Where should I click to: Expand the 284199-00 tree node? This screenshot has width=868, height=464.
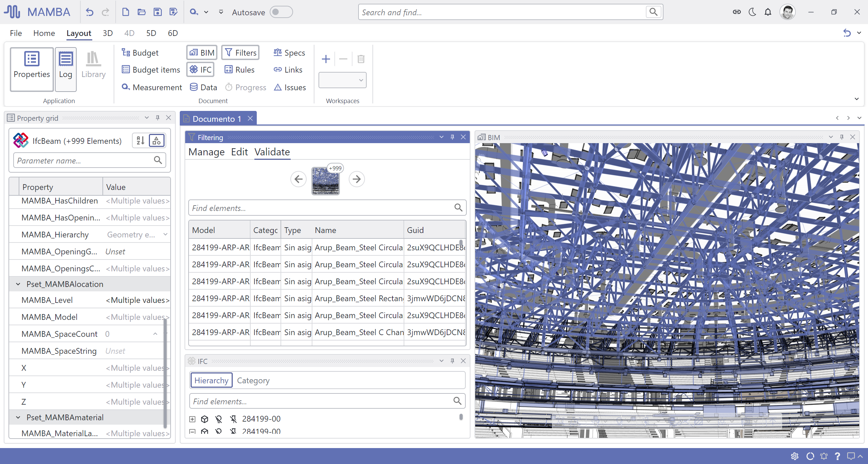[192, 419]
